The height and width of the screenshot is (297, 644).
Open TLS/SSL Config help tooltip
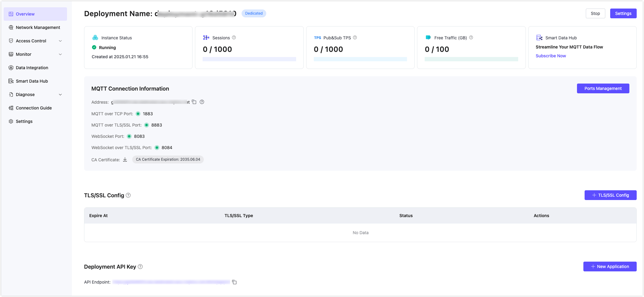pos(128,195)
